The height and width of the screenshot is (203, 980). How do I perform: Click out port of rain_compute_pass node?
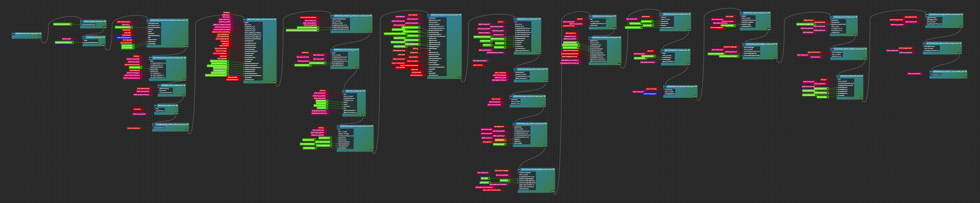364,115
